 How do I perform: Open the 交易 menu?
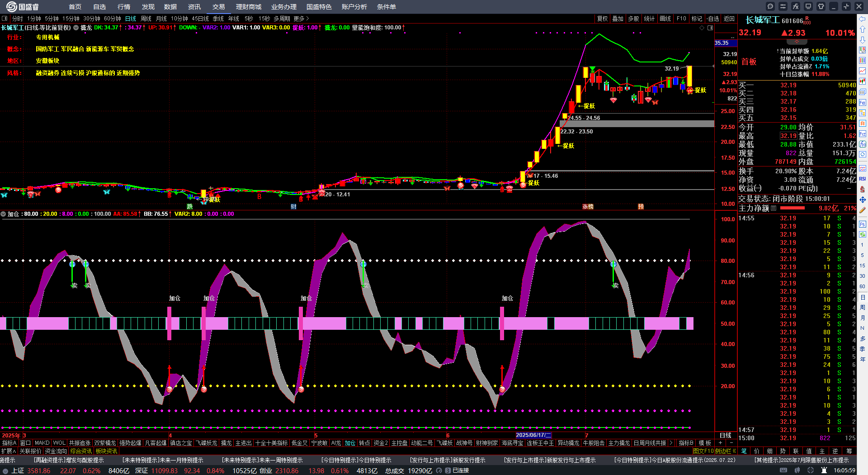coord(219,7)
